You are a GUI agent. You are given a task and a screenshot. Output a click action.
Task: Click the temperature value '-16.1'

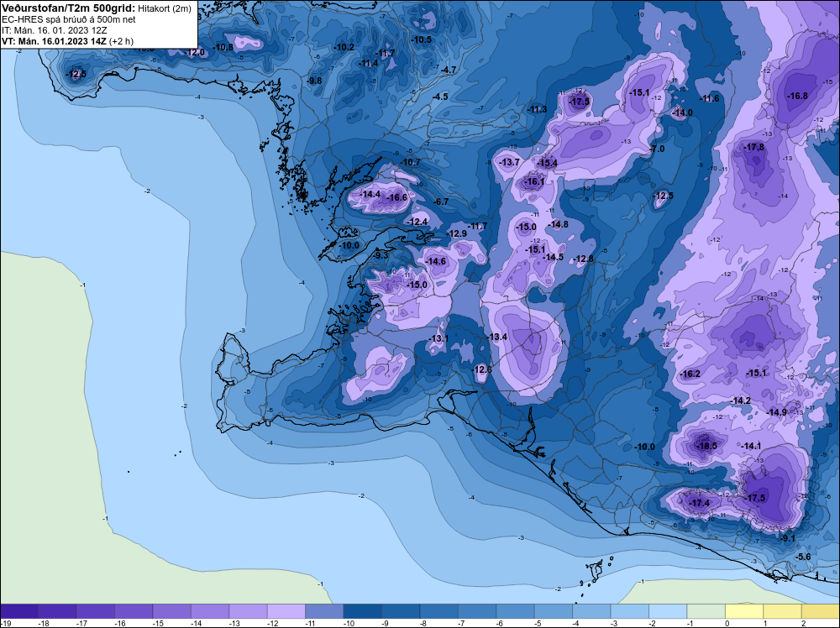(x=533, y=181)
